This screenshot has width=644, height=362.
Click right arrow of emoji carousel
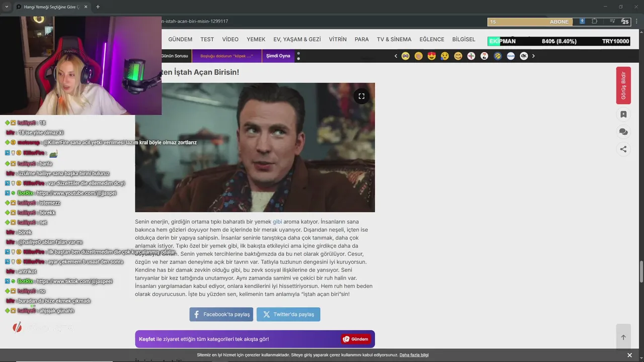pos(533,56)
